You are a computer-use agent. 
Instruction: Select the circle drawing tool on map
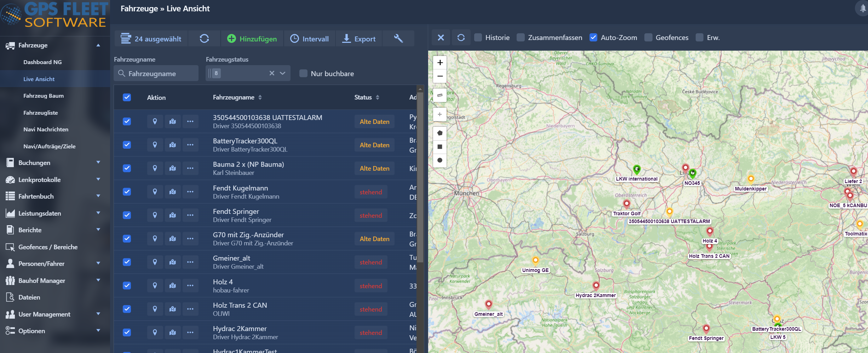click(440, 160)
